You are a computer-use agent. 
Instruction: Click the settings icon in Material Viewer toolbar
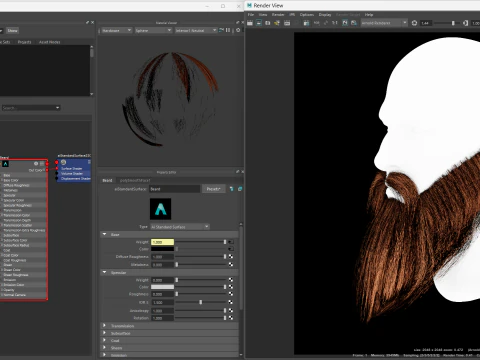tap(238, 30)
